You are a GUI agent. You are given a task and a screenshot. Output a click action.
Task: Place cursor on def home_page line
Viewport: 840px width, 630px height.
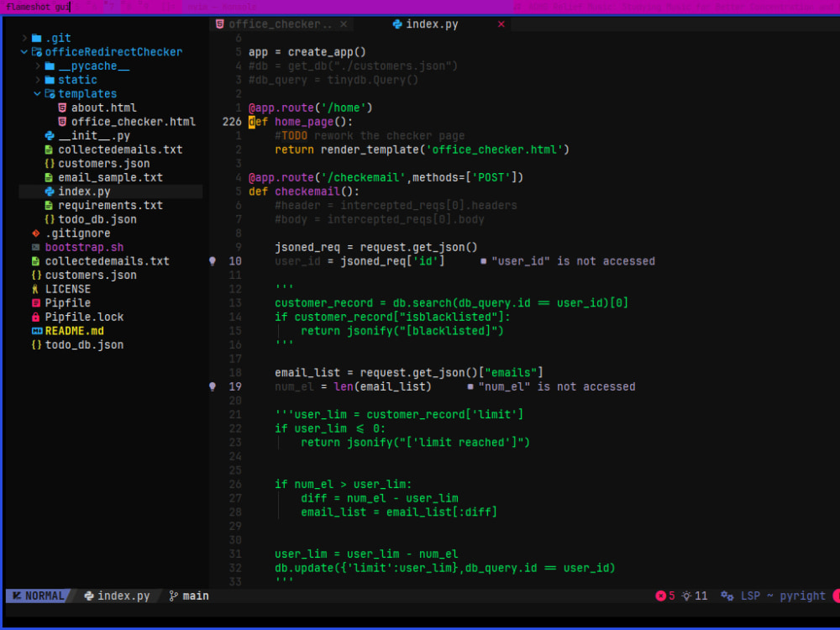point(301,122)
